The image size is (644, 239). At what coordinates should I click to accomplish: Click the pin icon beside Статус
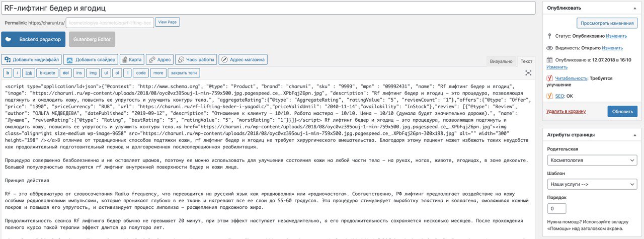(x=550, y=36)
